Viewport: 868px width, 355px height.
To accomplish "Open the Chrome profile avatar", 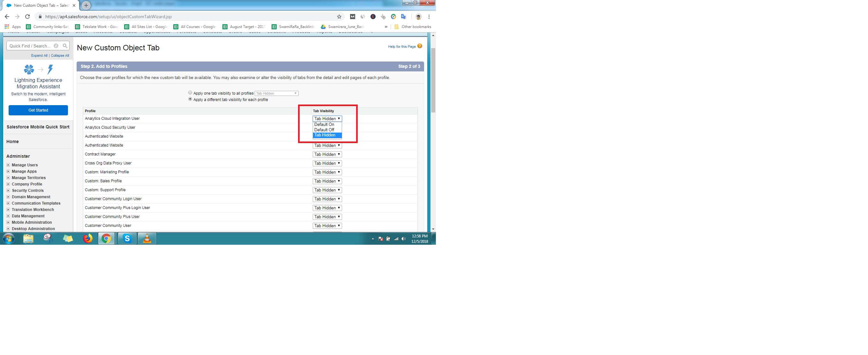I will [418, 17].
